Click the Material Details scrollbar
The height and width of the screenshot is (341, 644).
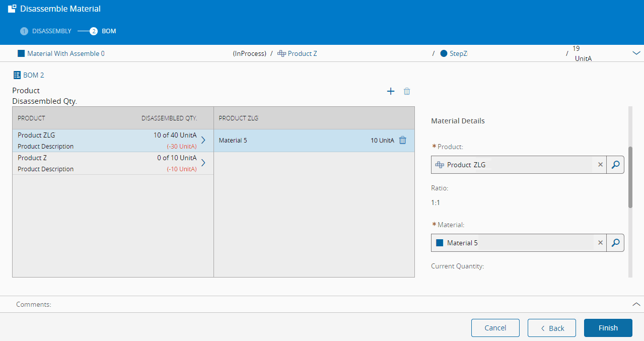point(630,177)
